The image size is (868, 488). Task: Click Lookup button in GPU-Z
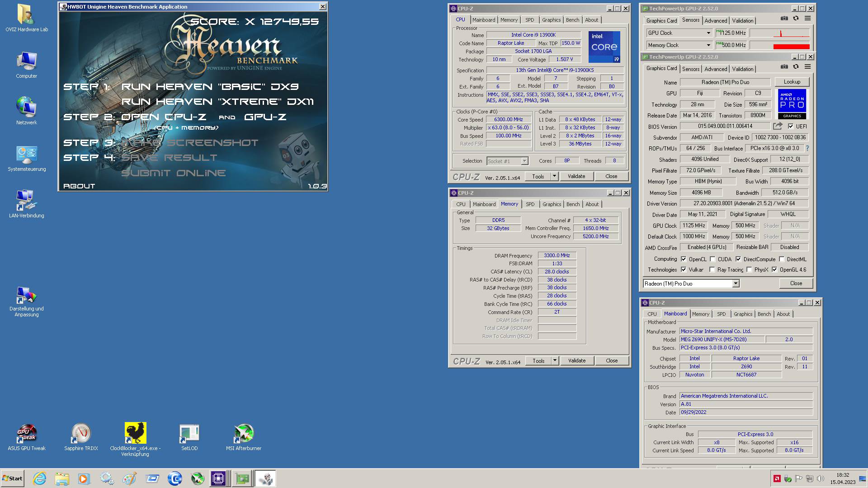[792, 82]
